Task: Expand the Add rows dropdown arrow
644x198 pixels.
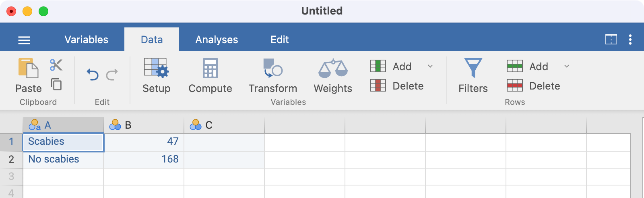Action: click(567, 66)
